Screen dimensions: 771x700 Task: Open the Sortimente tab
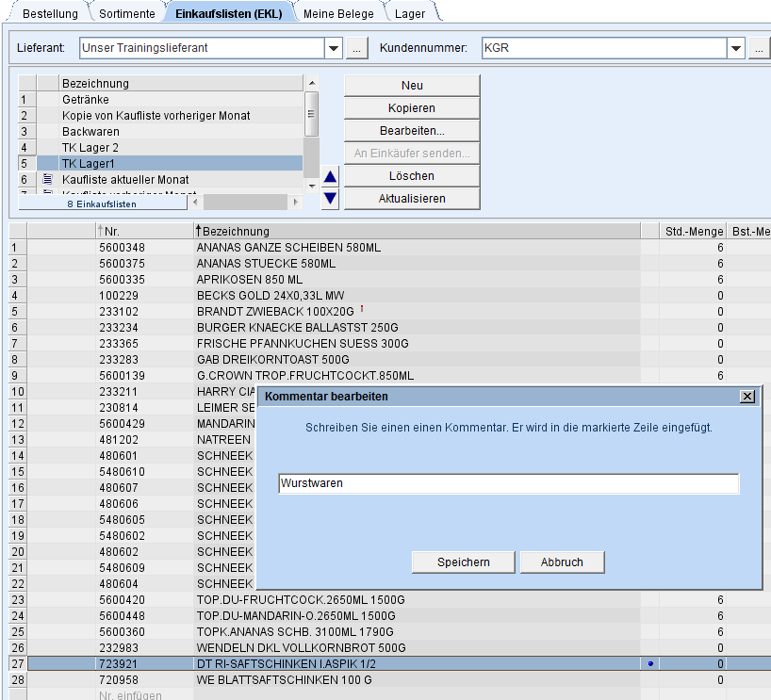[x=128, y=13]
